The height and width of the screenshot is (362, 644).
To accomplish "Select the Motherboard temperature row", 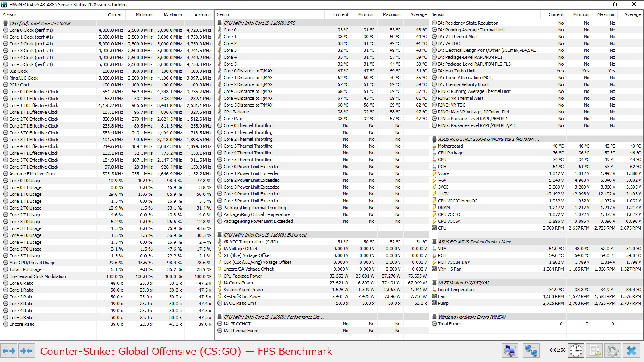I will pos(537,146).
